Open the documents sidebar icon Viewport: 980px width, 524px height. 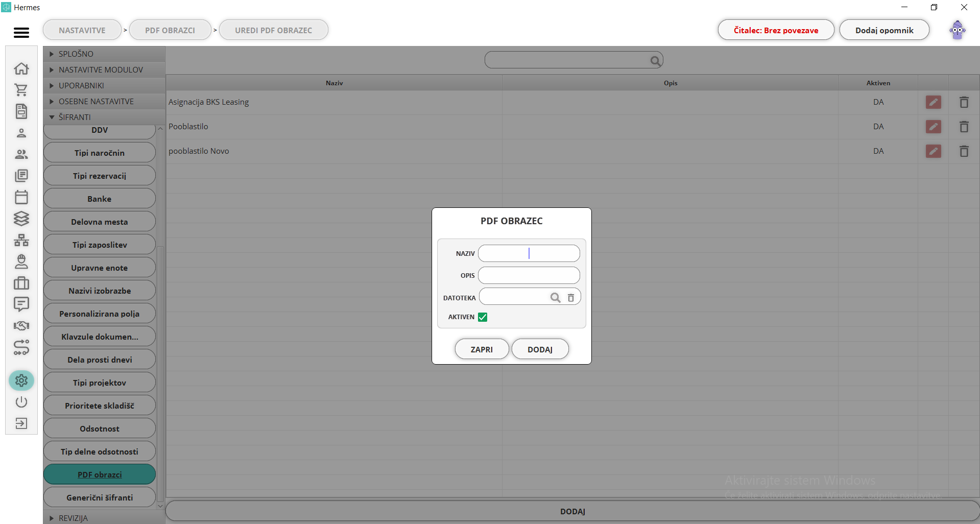[x=21, y=111]
